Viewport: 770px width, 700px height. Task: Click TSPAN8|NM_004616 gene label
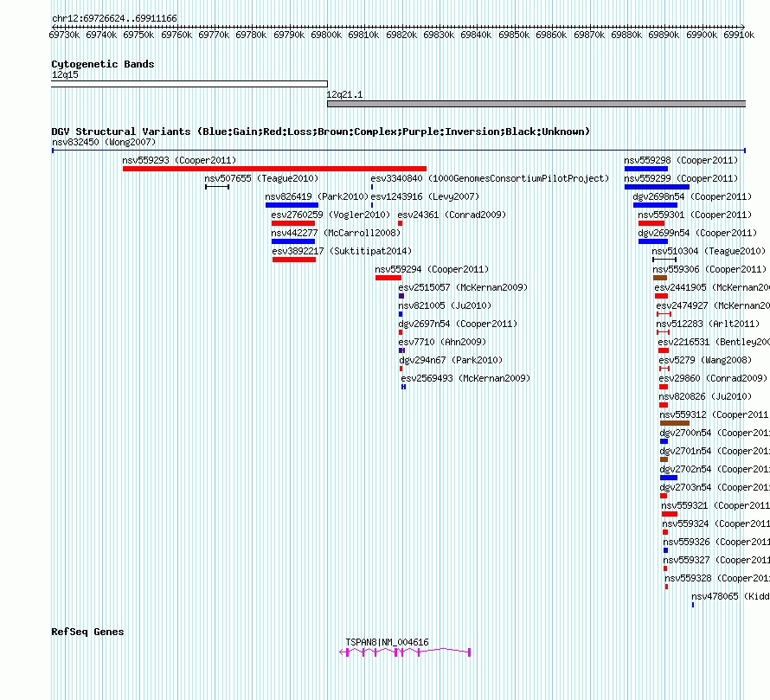(x=387, y=642)
